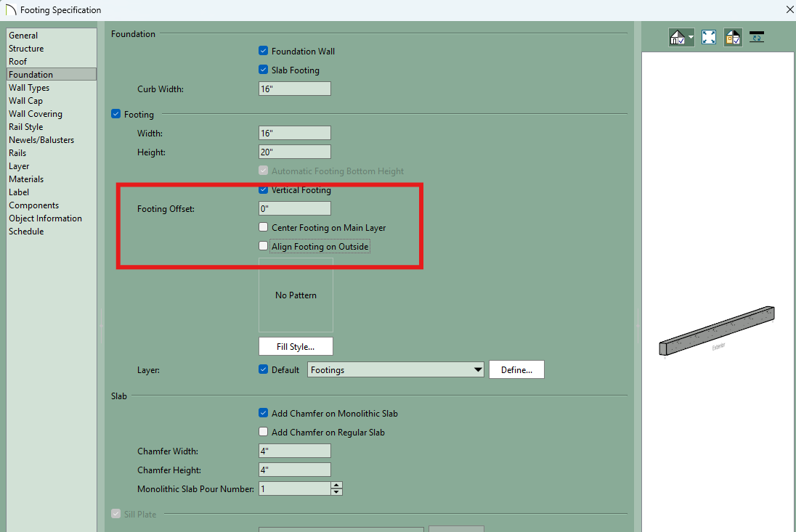Screen dimensions: 796x532
Task: Click the app logo in the title bar
Action: click(x=10, y=10)
